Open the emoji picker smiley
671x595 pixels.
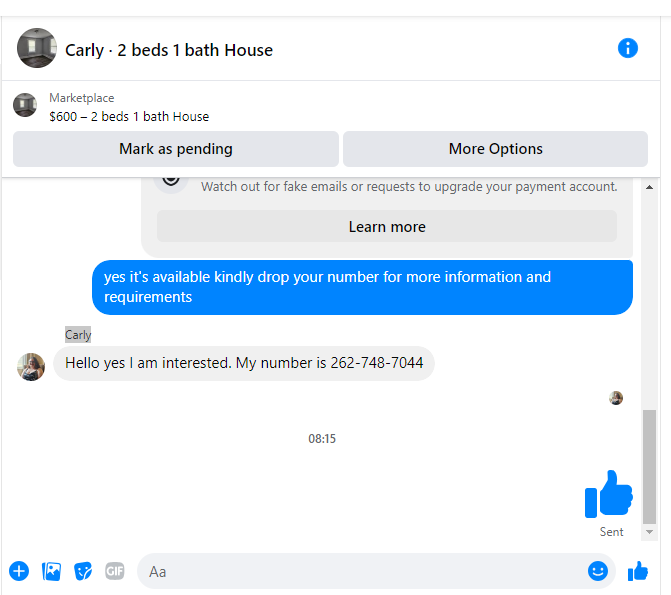click(597, 571)
